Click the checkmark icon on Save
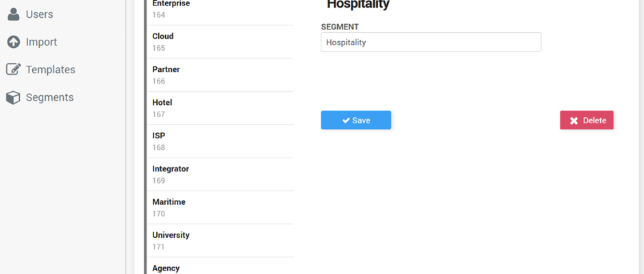This screenshot has height=274, width=644. tap(346, 121)
